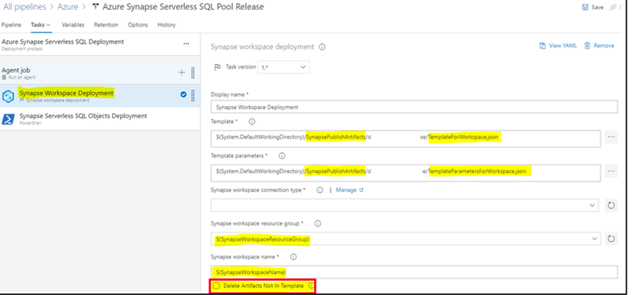Edit the Display name input field
The width and height of the screenshot is (644, 295).
pos(414,107)
